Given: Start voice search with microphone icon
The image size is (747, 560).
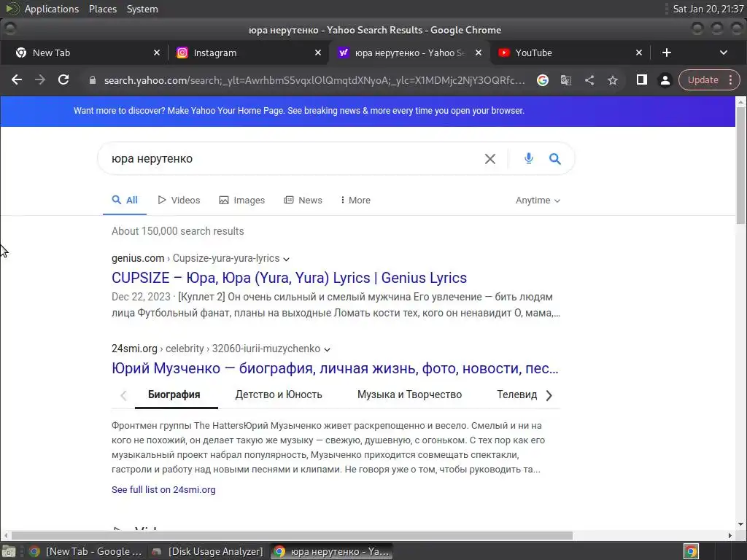Looking at the screenshot, I should (528, 158).
